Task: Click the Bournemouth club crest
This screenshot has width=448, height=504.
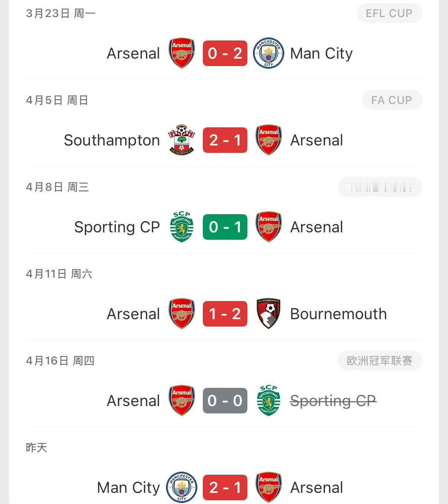Action: coord(268,314)
